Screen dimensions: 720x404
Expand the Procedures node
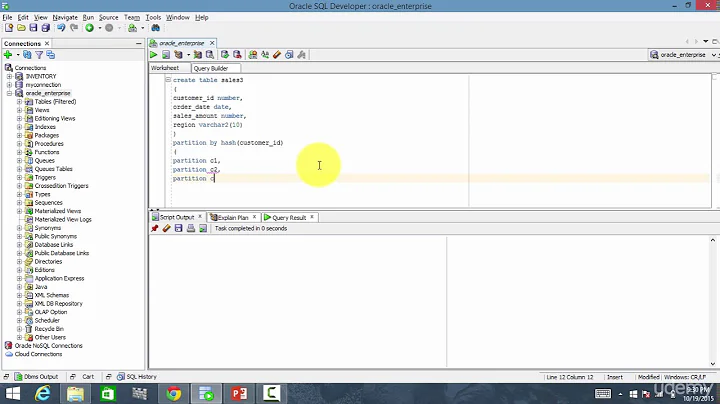point(19,144)
